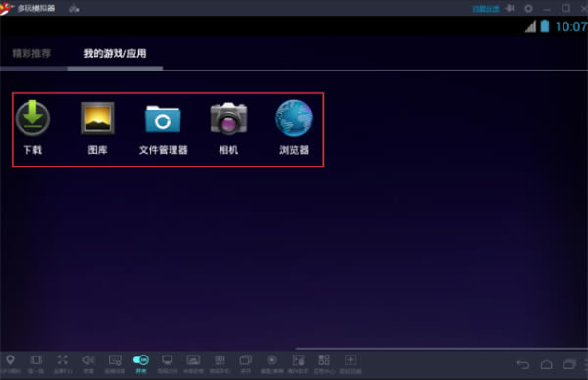
Task: Tap the Android recent apps button
Action: [569, 364]
